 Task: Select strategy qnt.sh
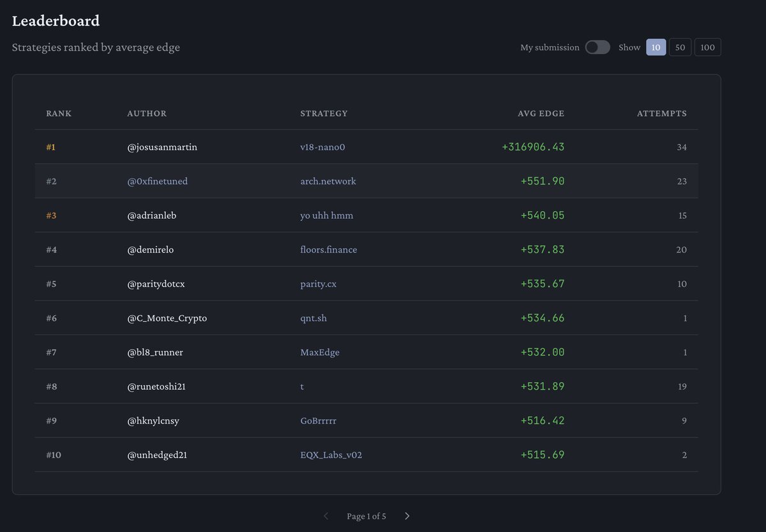313,318
